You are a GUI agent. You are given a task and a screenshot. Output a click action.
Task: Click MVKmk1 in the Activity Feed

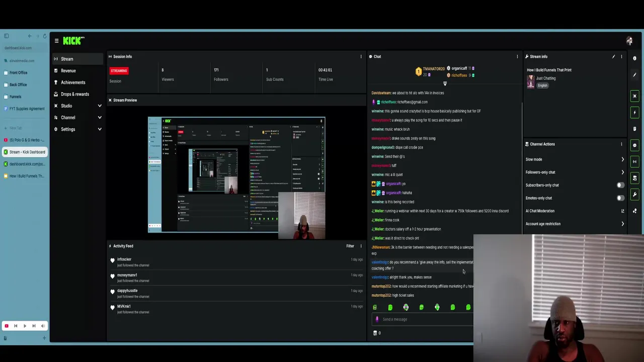click(124, 306)
